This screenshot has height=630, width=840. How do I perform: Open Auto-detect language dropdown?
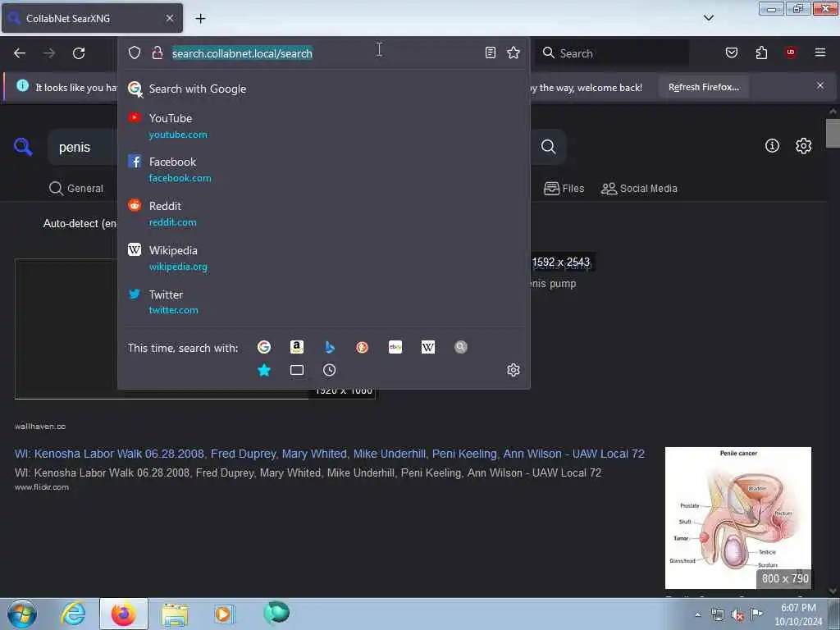point(80,223)
